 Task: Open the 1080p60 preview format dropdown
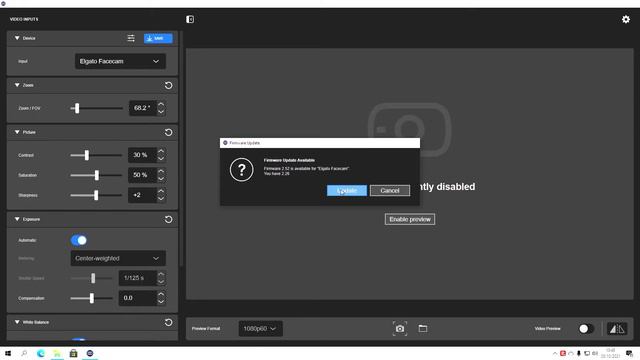[x=260, y=329]
